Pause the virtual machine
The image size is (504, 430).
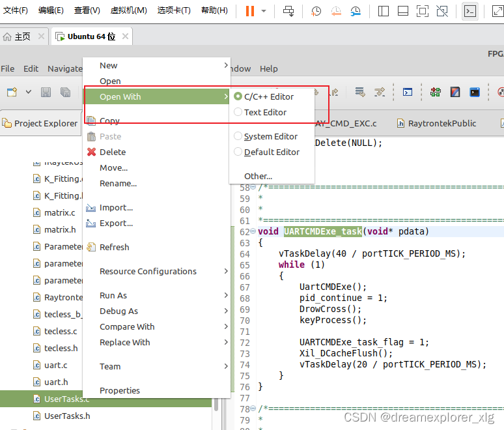[250, 11]
